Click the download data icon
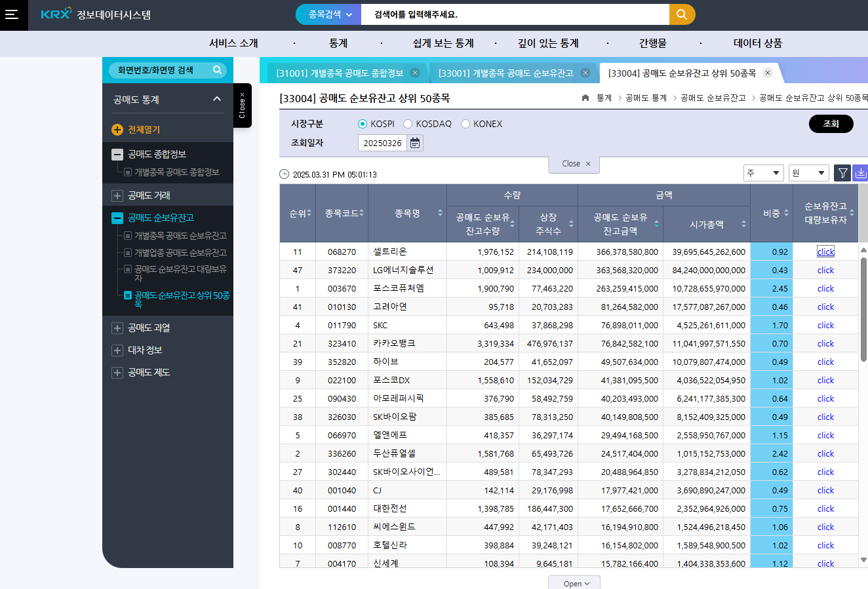 click(x=860, y=173)
